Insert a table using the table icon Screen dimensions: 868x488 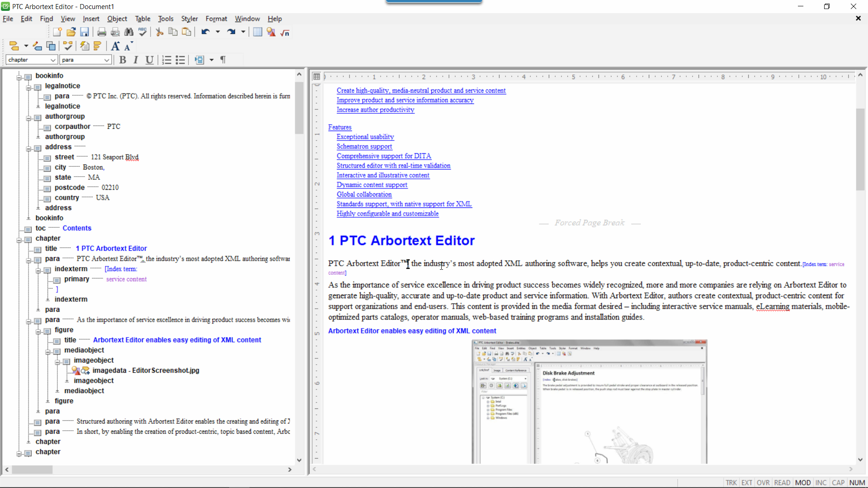pos(258,32)
